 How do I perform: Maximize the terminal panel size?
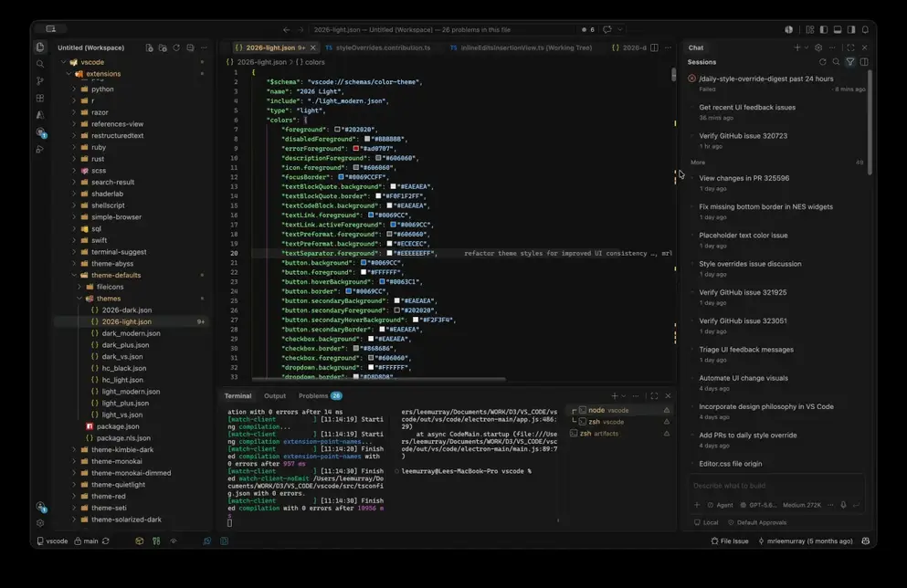point(654,396)
